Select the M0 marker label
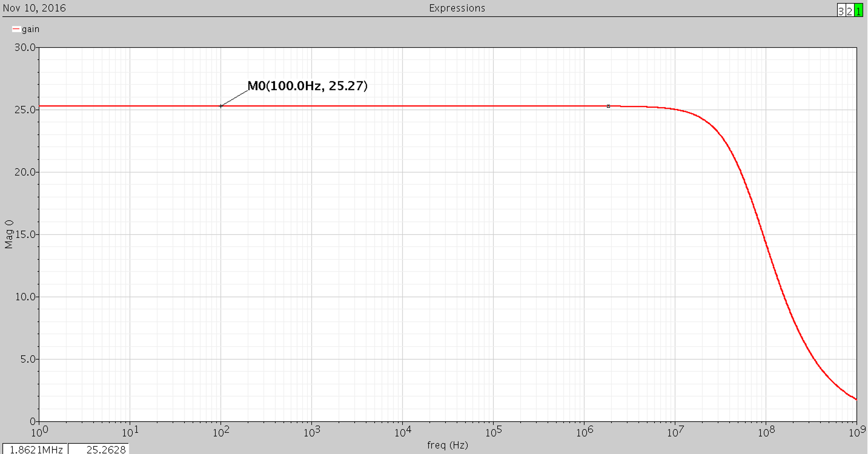Screen dimensions: 868x454 (x=307, y=86)
